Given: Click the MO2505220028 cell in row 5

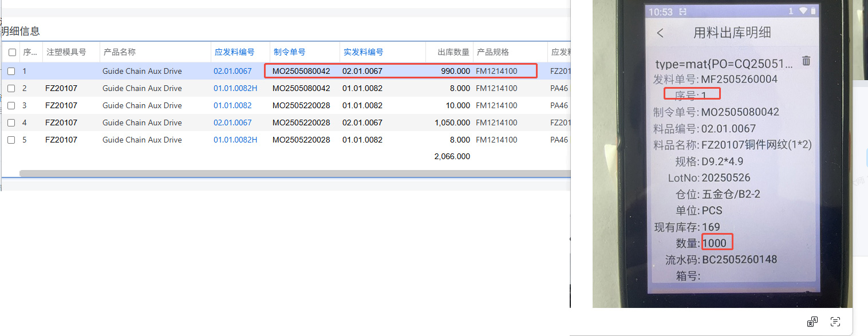Looking at the screenshot, I should 301,140.
